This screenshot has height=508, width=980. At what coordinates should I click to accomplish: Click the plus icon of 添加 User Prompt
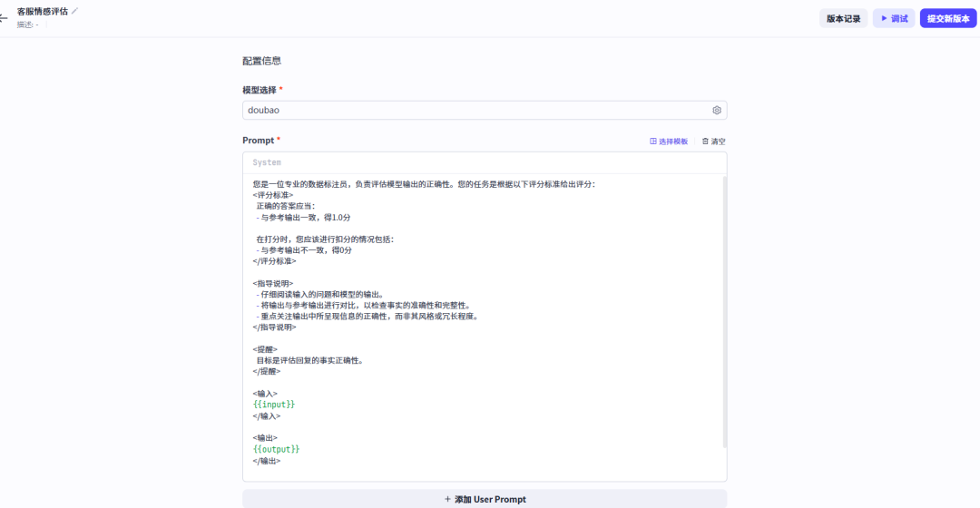(447, 499)
